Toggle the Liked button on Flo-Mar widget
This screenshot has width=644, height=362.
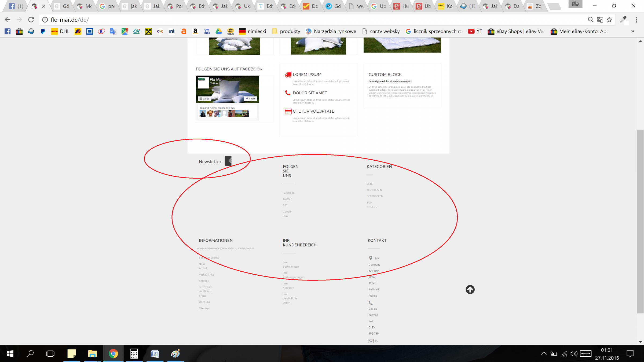pyautogui.click(x=204, y=99)
